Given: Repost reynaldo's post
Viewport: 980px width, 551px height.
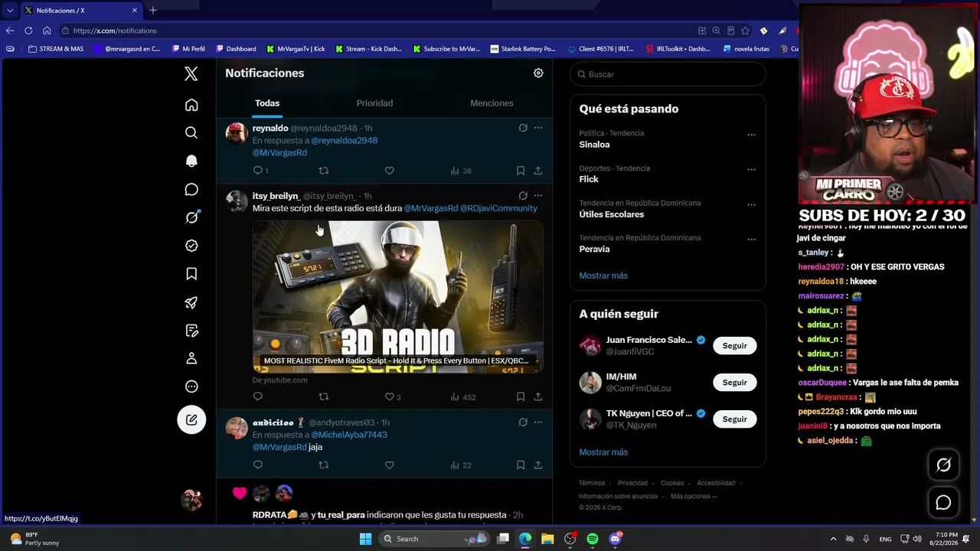Looking at the screenshot, I should tap(324, 171).
